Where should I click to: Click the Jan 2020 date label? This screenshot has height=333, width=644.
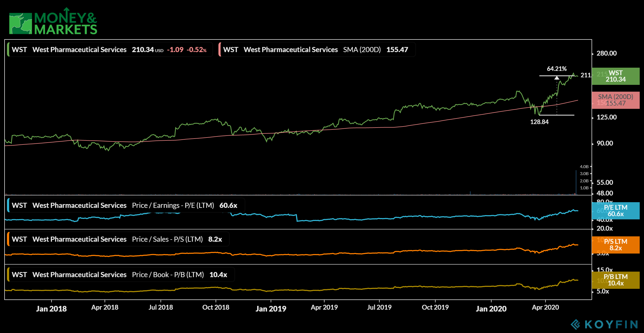[x=491, y=309]
